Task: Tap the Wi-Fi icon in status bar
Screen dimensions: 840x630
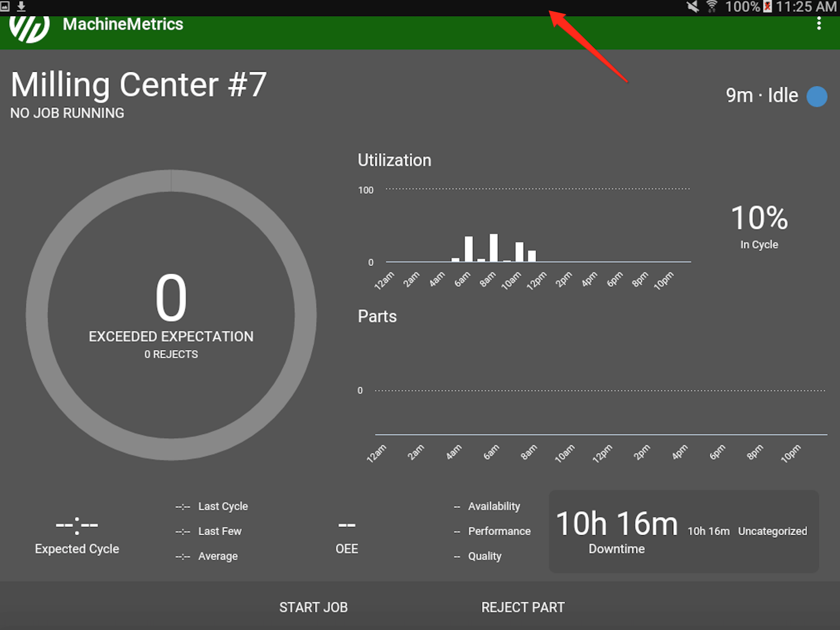Action: pos(711,7)
